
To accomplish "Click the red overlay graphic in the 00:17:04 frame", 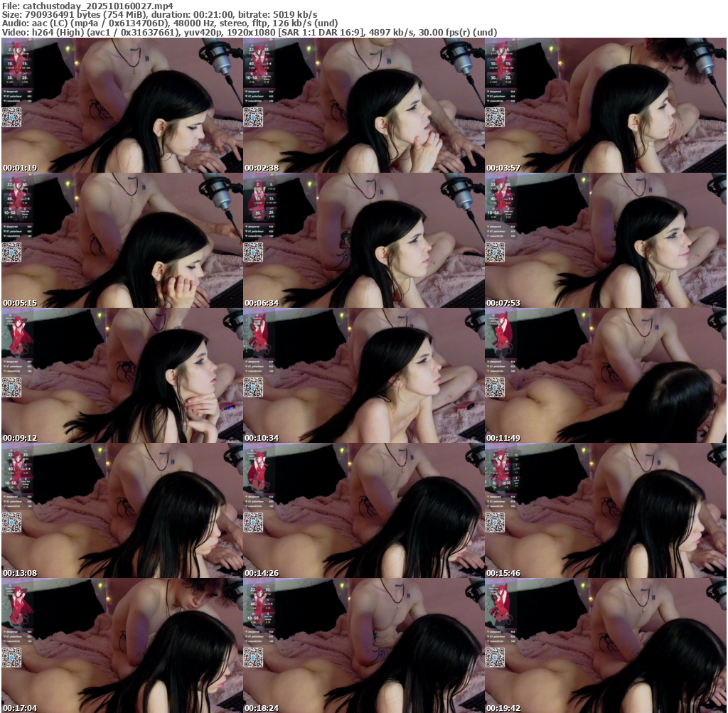I will [x=17, y=606].
